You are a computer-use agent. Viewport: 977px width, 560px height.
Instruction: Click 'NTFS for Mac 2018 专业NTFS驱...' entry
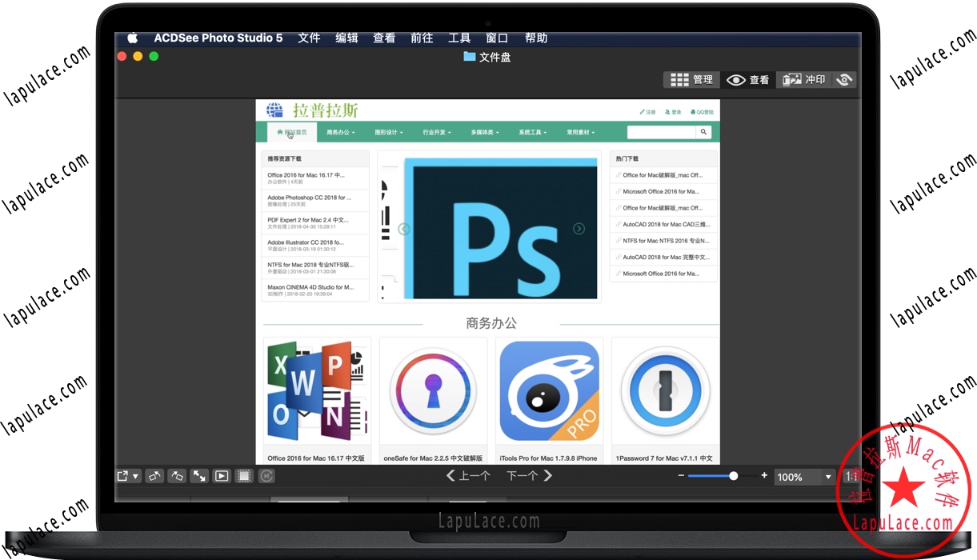[310, 264]
